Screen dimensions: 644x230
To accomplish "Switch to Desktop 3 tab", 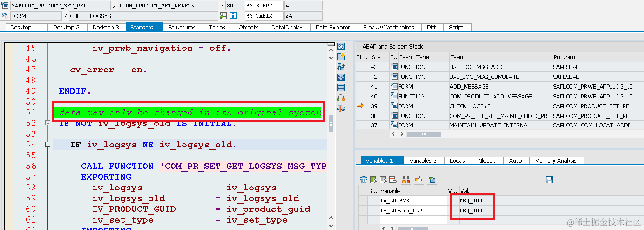I will [x=106, y=27].
